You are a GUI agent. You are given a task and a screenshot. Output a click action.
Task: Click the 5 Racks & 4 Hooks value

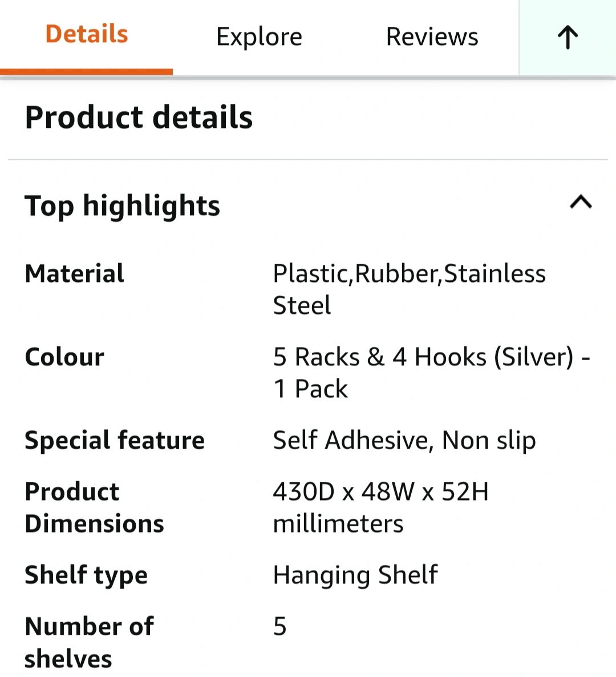point(431,372)
